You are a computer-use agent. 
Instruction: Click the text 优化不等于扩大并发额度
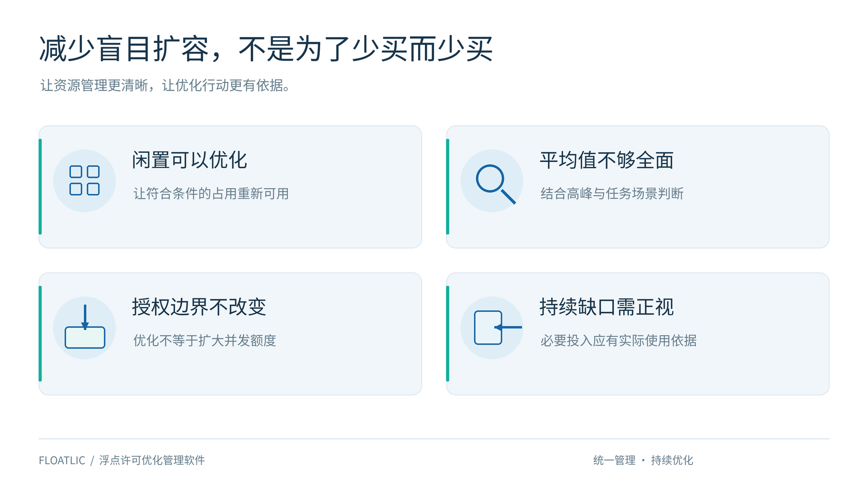(204, 341)
